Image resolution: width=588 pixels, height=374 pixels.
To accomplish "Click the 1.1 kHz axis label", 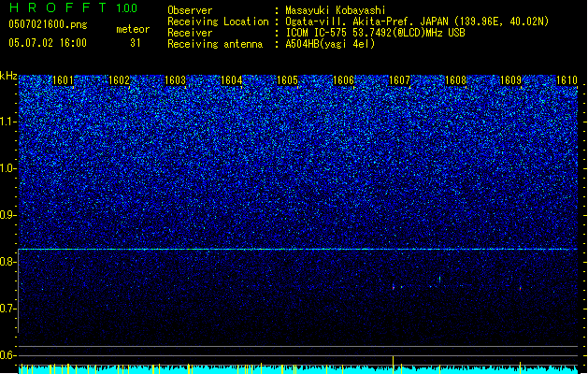I will [7, 122].
